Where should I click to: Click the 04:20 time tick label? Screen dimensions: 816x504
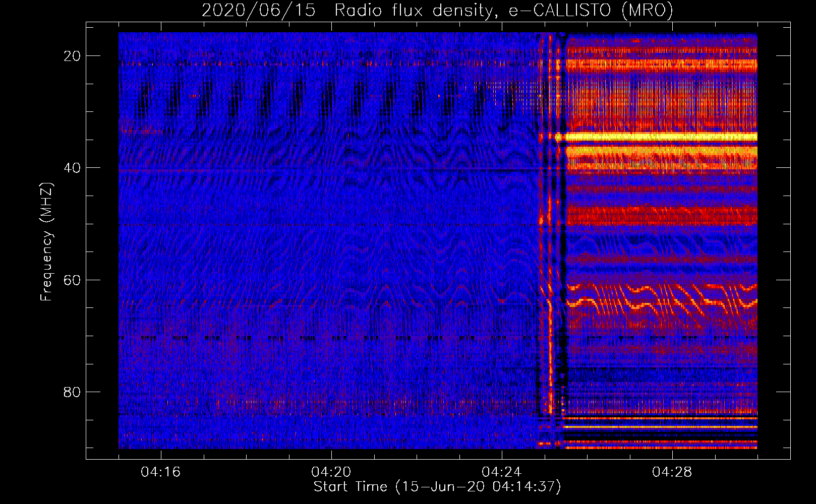tap(331, 472)
